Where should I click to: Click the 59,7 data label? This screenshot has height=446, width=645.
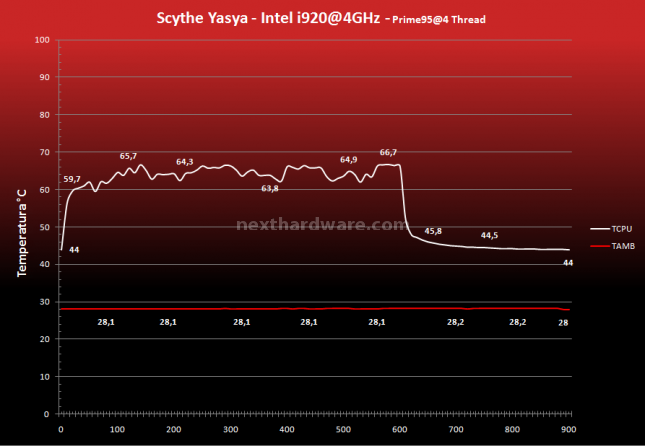72,179
